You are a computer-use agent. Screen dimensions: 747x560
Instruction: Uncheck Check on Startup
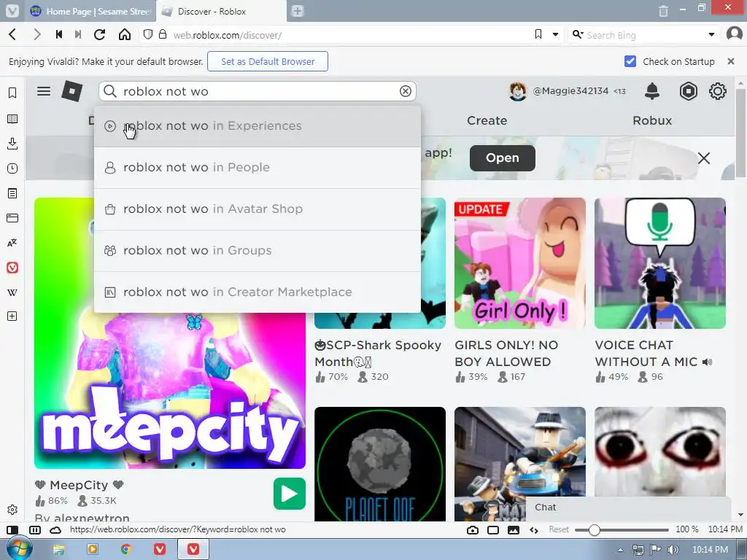click(630, 61)
